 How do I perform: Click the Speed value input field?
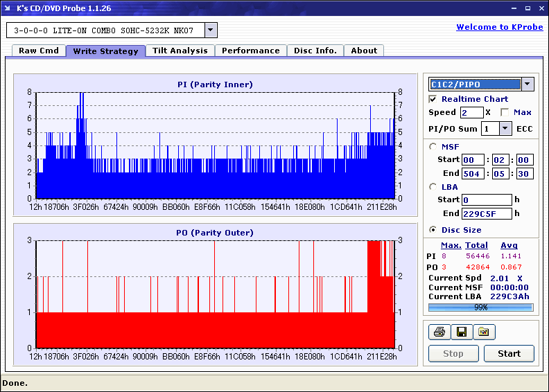(x=471, y=112)
